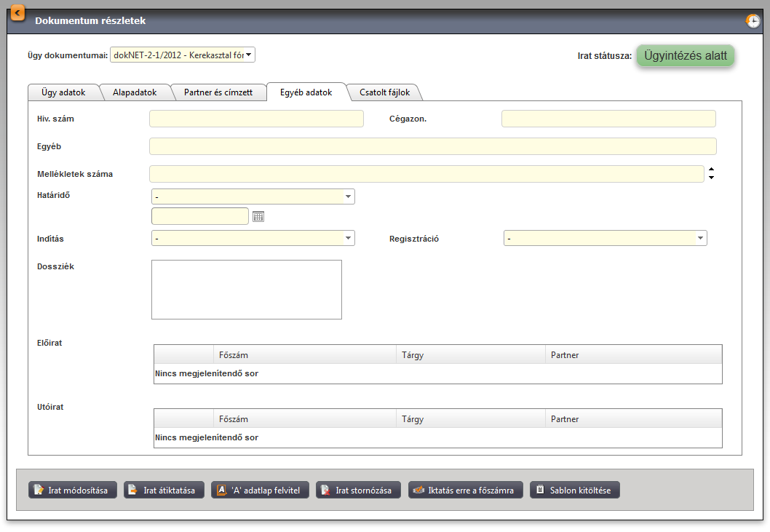Click the Határidő date input field
770x532 pixels.
click(200, 216)
